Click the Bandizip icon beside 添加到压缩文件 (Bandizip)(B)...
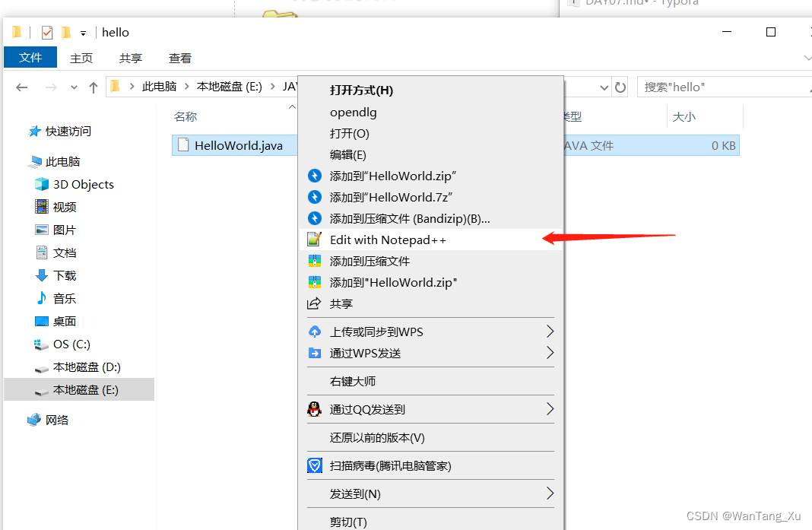 point(314,218)
